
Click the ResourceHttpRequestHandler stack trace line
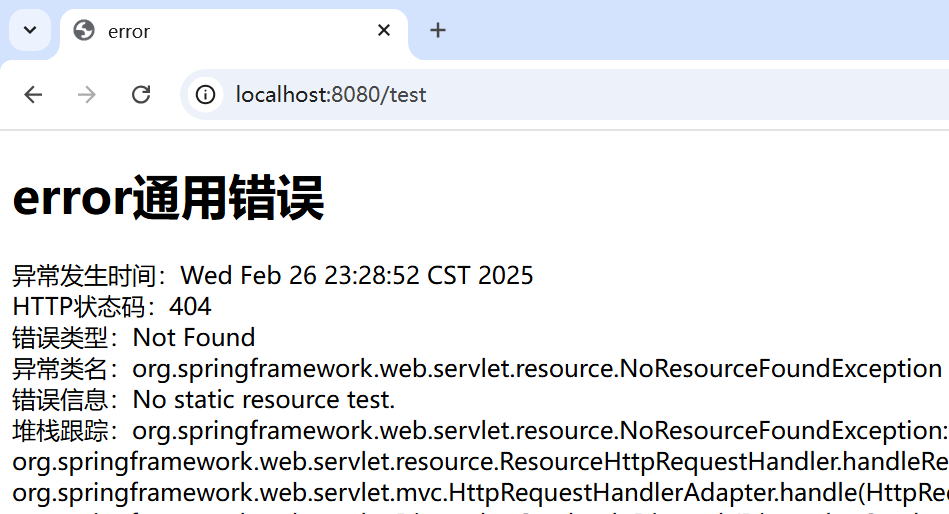pos(481,462)
